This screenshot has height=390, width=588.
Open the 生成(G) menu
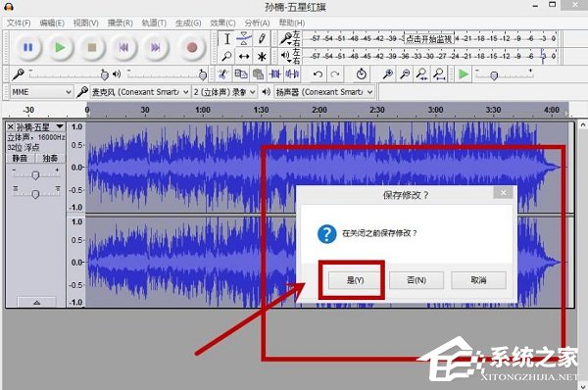tap(188, 23)
